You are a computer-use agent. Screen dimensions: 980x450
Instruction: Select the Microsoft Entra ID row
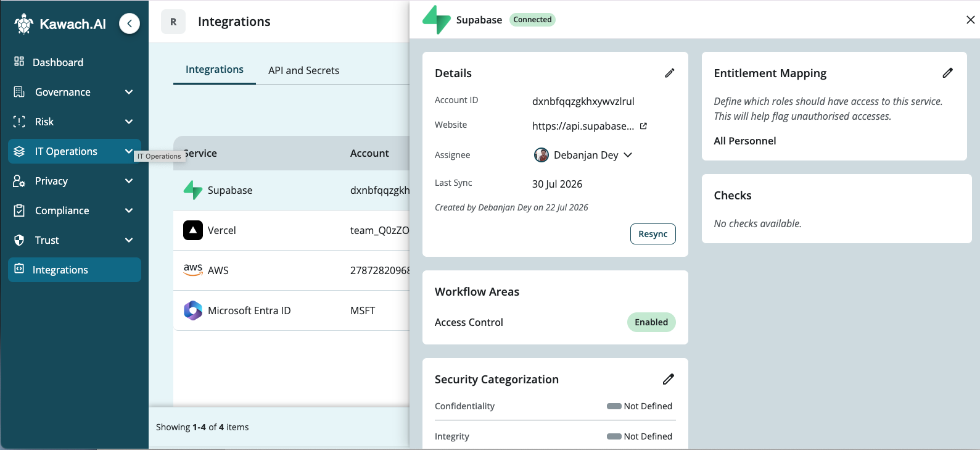click(x=291, y=310)
